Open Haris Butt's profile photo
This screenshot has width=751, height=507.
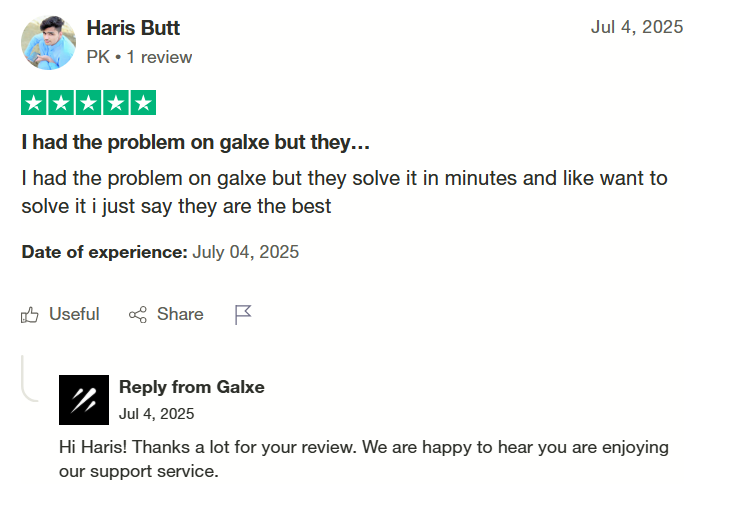point(48,43)
